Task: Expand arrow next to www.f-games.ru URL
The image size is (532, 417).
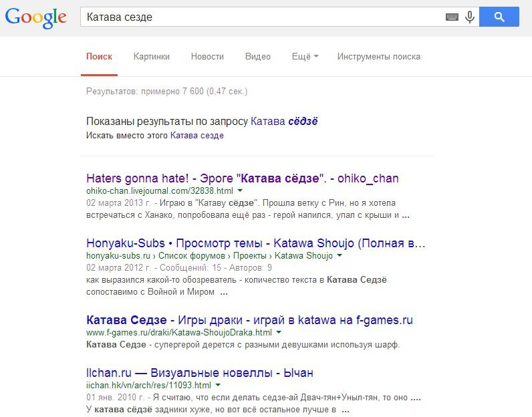Action: point(279,332)
